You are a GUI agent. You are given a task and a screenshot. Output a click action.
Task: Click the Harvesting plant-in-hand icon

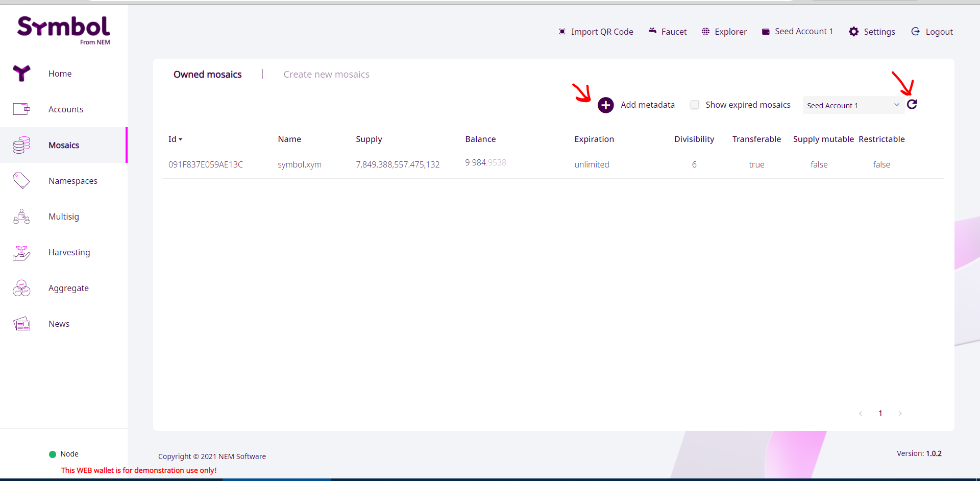21,252
